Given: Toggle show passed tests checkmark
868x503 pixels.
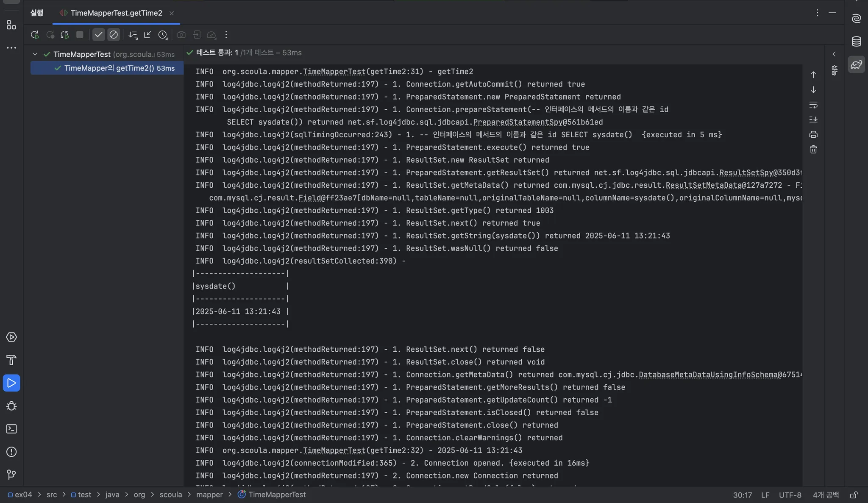Looking at the screenshot, I should tap(98, 35).
